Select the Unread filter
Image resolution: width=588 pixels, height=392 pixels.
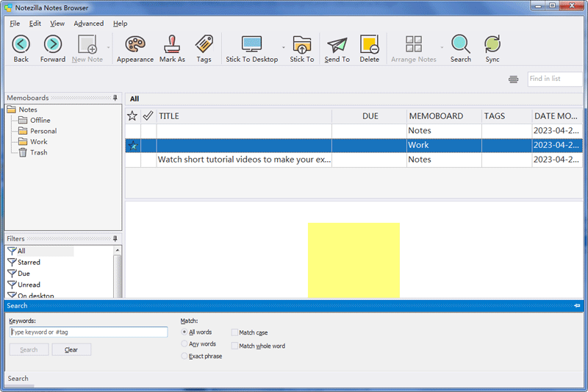[29, 285]
